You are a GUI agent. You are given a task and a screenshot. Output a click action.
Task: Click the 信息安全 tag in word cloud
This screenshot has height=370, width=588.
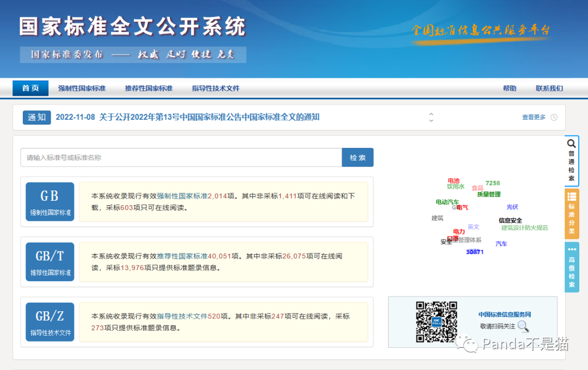point(510,220)
